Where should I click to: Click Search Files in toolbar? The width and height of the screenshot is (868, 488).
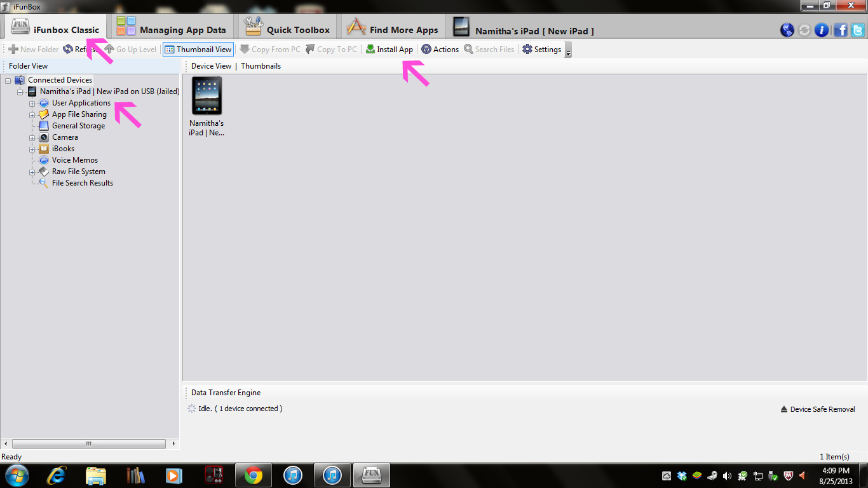pyautogui.click(x=489, y=49)
